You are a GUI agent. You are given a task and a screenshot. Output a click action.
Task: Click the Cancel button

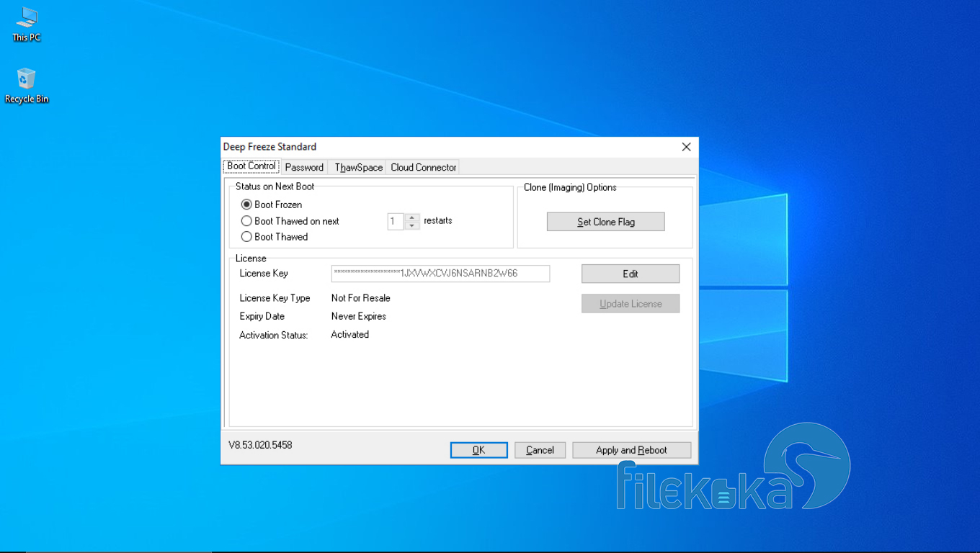pos(540,450)
